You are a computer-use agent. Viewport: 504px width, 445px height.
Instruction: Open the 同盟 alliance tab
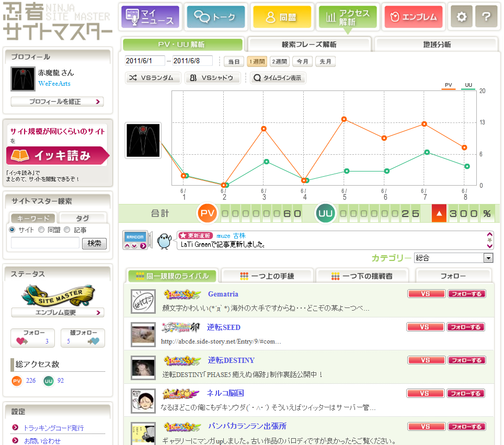pyautogui.click(x=282, y=17)
